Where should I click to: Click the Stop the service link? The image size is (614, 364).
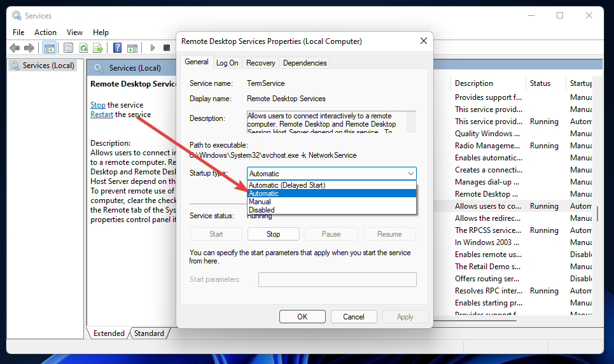click(x=98, y=105)
